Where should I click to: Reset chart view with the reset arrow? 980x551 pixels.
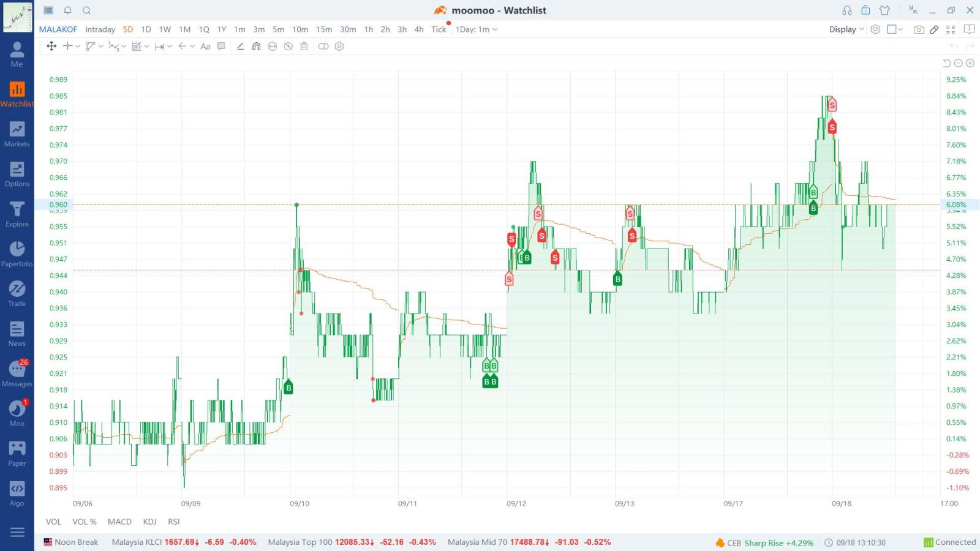[x=946, y=63]
